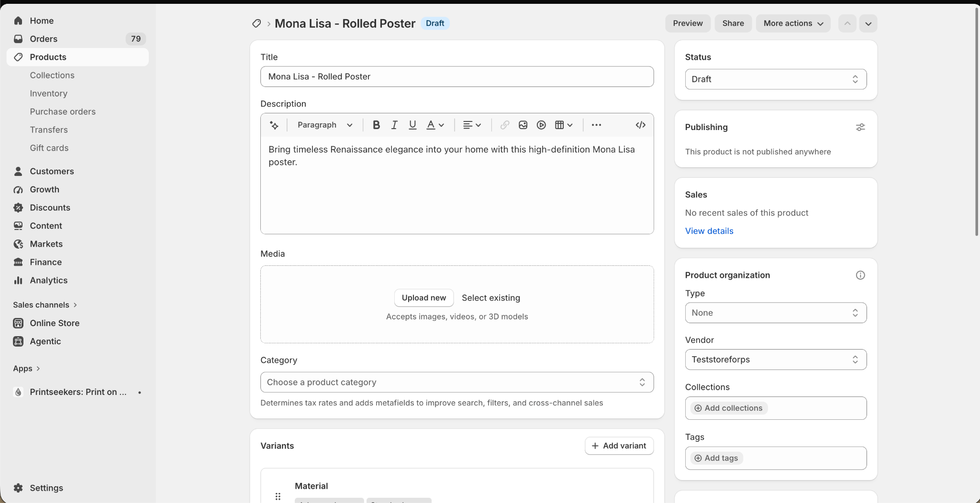Open the More actions dropdown

[x=793, y=23]
